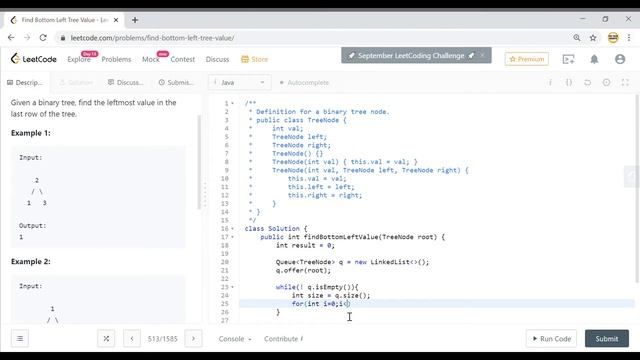Image resolution: width=640 pixels, height=360 pixels.
Task: Bookmark this page with the star icon
Action: coord(593,38)
